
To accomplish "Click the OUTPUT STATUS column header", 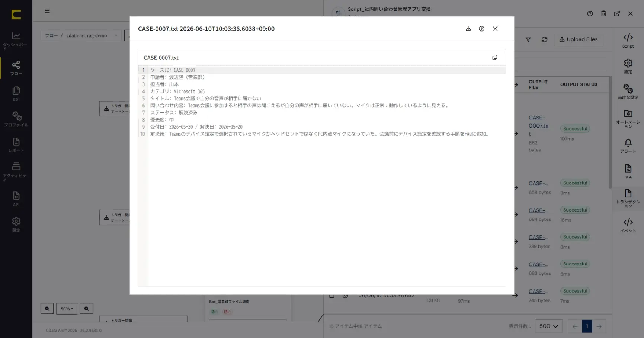I will click(579, 84).
